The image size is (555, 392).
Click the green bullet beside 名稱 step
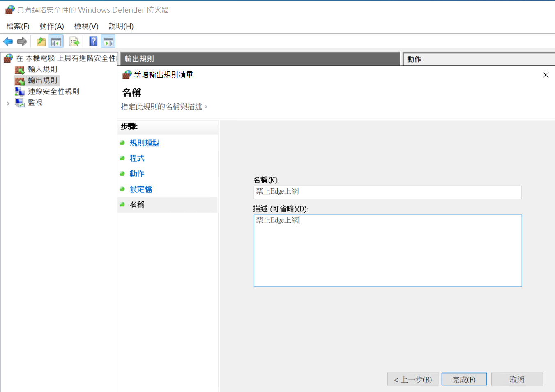(x=122, y=204)
